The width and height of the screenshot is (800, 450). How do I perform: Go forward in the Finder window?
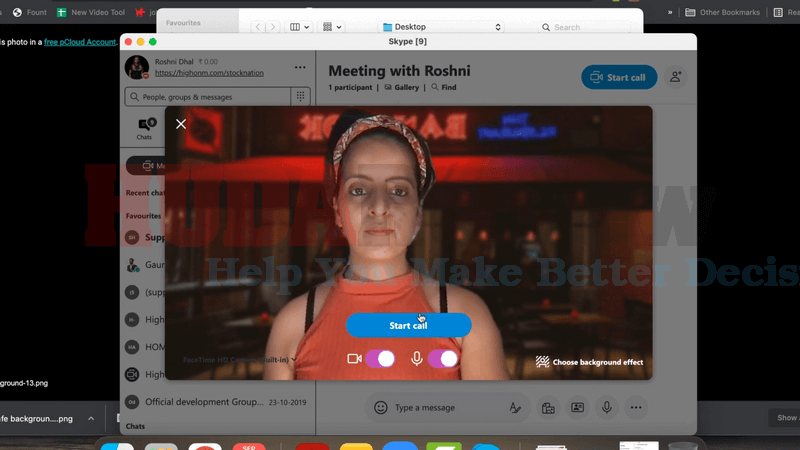pyautogui.click(x=273, y=27)
